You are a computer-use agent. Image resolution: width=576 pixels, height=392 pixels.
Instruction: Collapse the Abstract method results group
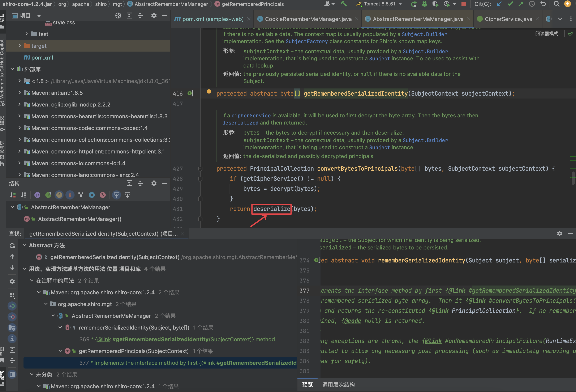25,245
